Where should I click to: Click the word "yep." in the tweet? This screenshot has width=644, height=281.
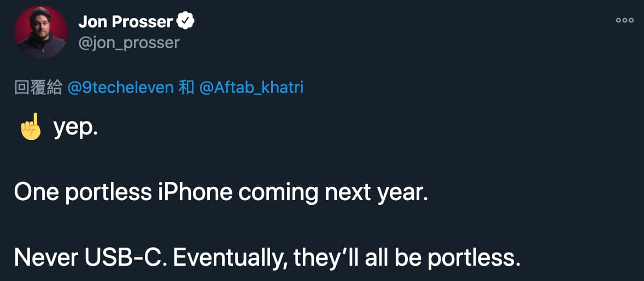coord(75,128)
